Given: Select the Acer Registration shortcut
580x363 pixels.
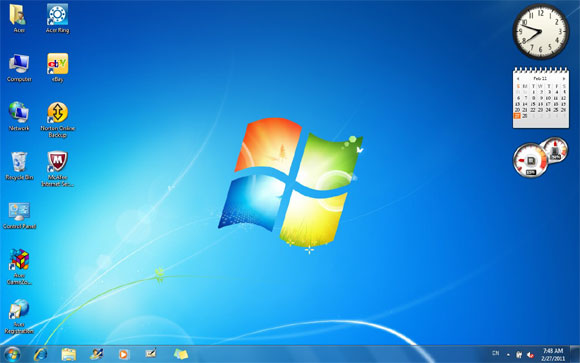Looking at the screenshot, I should tap(19, 316).
